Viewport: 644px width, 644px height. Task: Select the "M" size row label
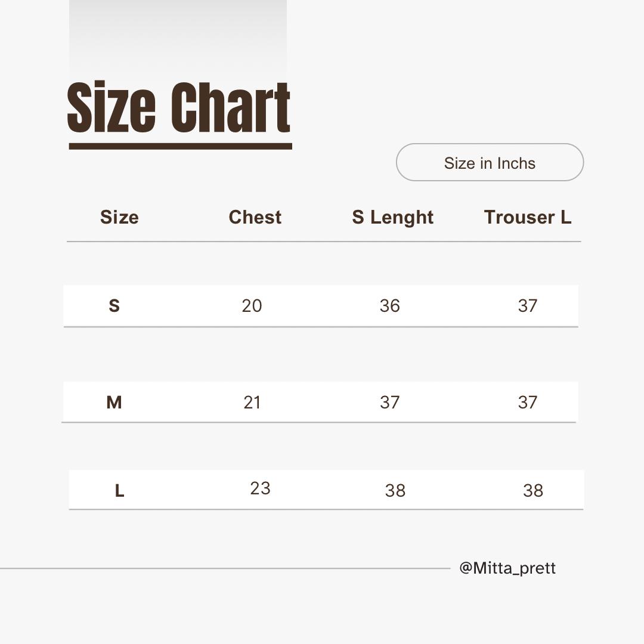coord(114,402)
